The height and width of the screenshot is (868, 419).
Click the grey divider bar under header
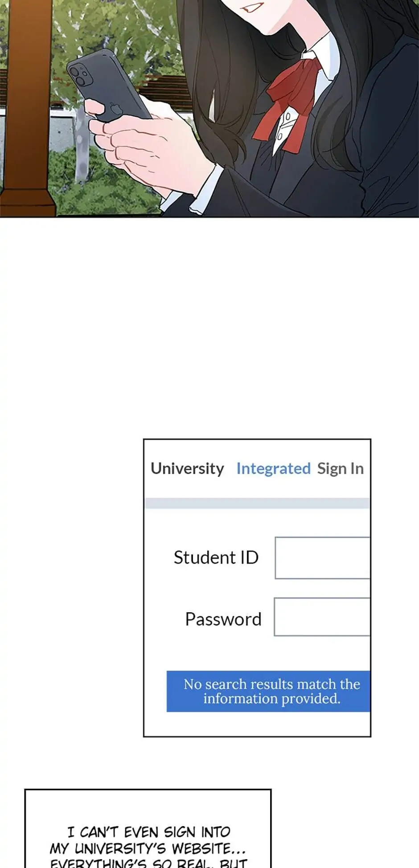click(x=257, y=503)
